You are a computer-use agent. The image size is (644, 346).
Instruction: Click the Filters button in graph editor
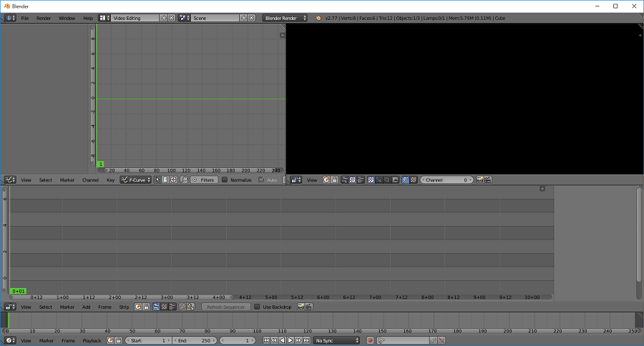tap(204, 179)
